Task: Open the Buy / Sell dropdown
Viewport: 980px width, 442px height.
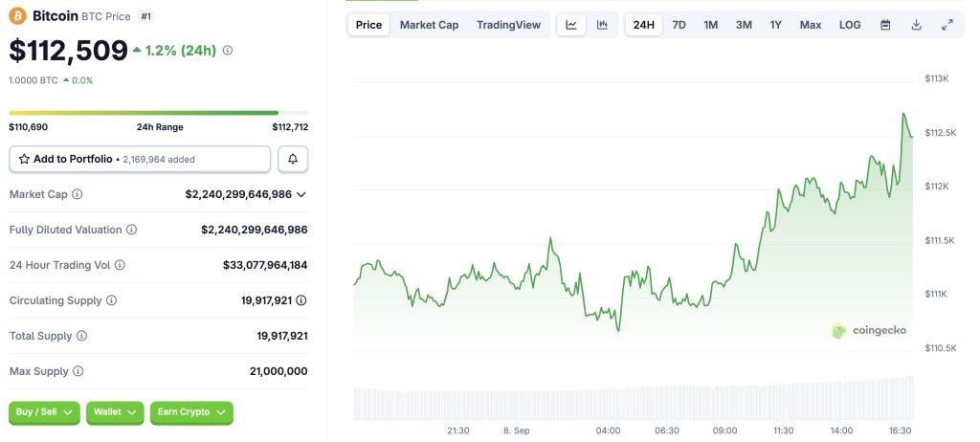Action: 44,412
